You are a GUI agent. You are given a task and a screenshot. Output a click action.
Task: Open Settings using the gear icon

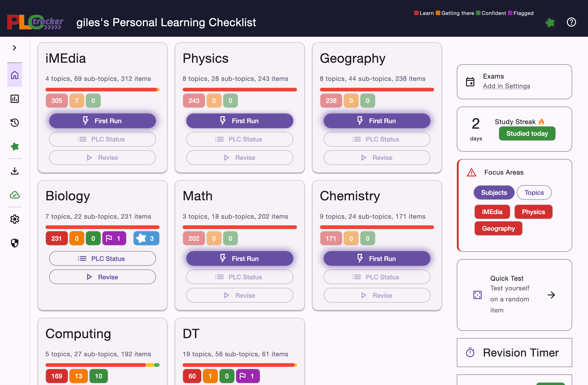tap(14, 219)
